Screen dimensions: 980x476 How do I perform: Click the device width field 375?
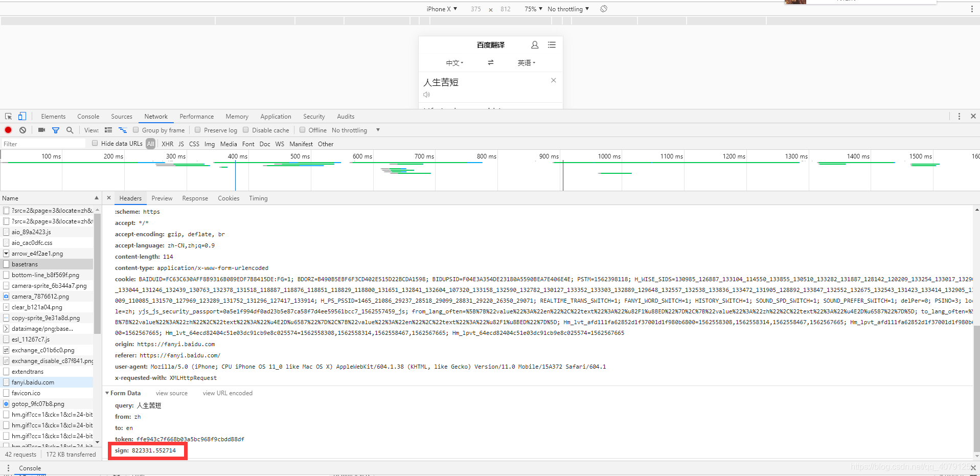(476, 9)
